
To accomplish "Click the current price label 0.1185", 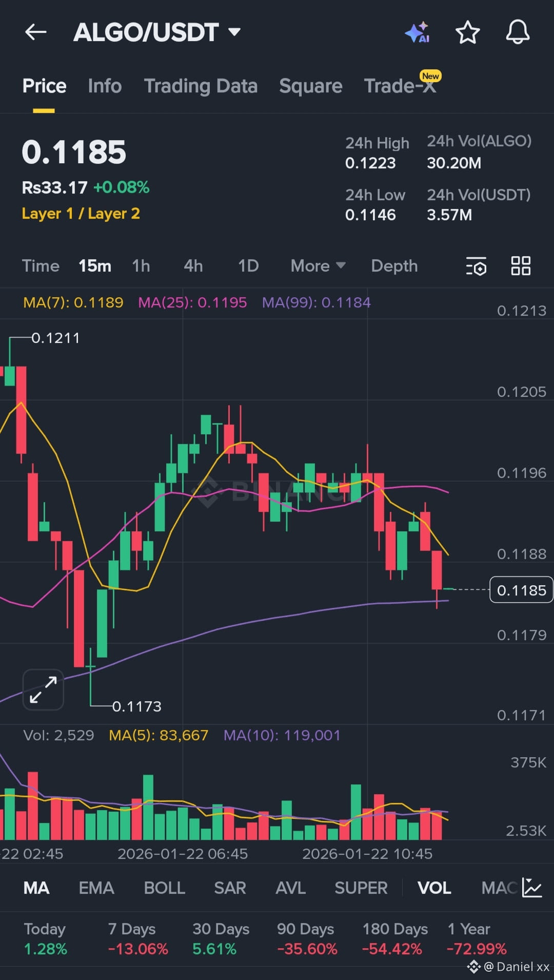I will pos(521,590).
